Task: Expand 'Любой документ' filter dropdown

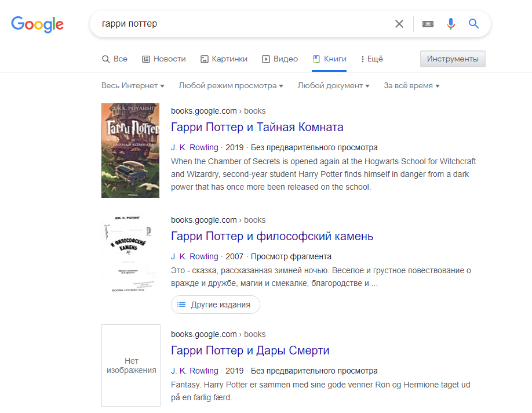Action: click(x=334, y=86)
